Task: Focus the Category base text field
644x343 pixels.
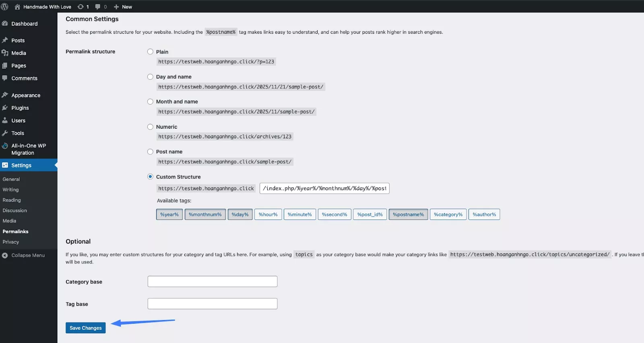Action: 213,281
